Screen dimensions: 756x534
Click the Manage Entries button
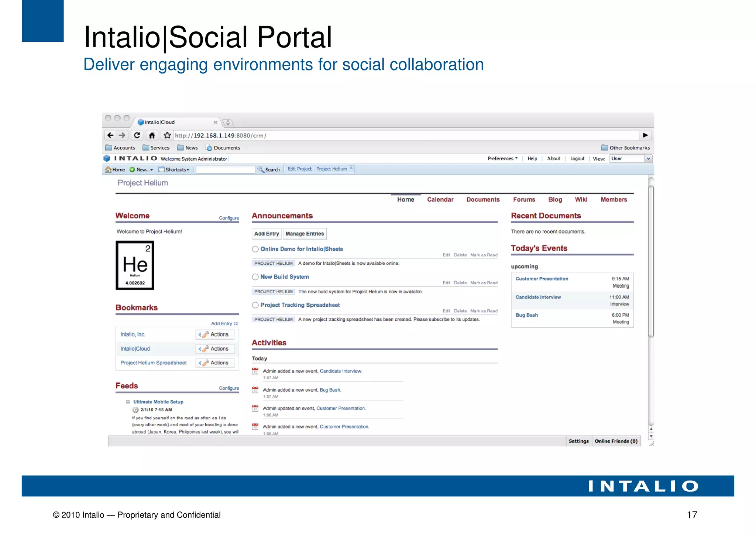(x=305, y=234)
